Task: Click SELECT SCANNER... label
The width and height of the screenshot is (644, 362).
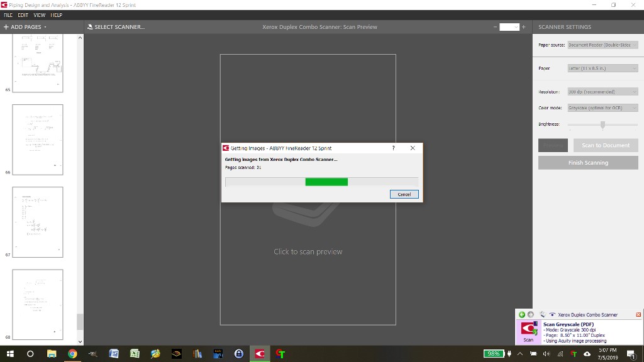Action: click(119, 27)
